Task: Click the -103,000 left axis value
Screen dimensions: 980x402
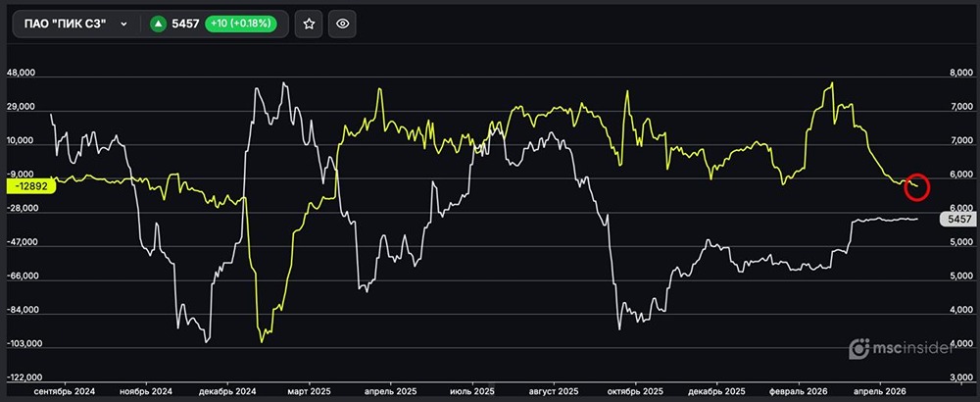Action: pos(23,344)
